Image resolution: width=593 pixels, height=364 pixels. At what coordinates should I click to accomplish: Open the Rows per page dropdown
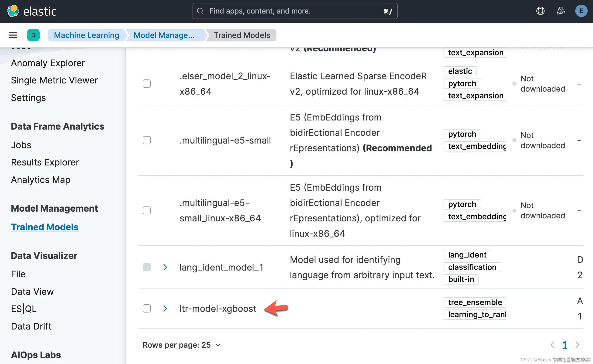point(182,345)
